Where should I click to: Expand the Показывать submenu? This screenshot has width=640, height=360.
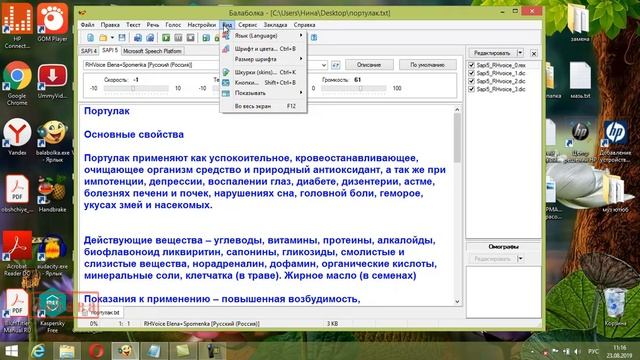point(264,93)
